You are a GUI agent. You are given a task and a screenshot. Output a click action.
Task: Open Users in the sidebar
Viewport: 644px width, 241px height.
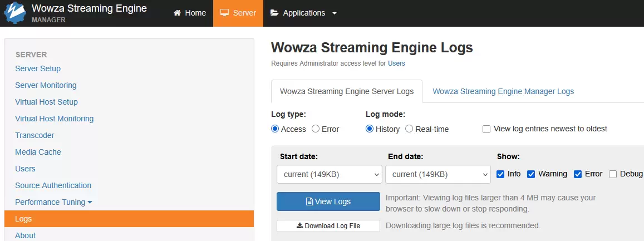[25, 169]
